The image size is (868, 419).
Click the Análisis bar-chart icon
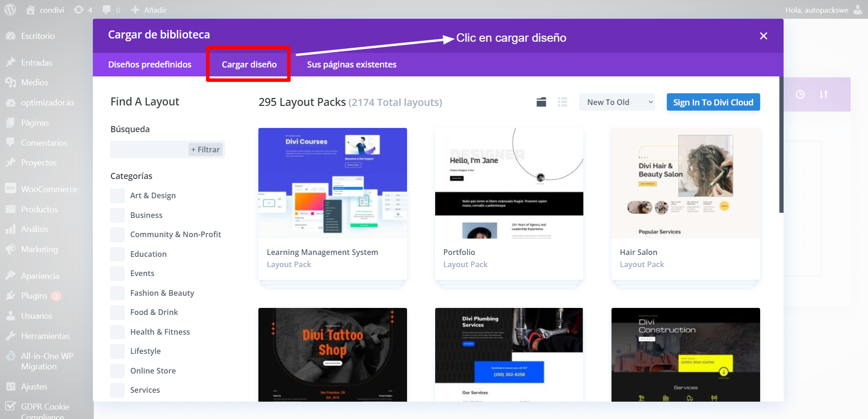[x=10, y=229]
